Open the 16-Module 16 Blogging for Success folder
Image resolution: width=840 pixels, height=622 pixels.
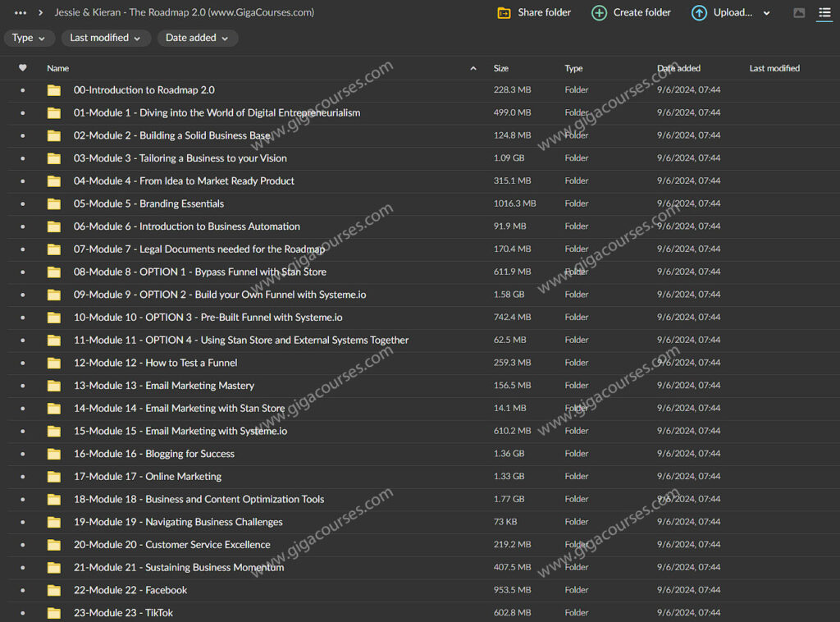coord(153,454)
